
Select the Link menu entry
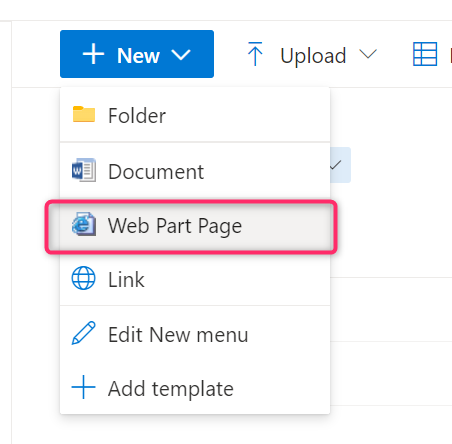coord(195,279)
